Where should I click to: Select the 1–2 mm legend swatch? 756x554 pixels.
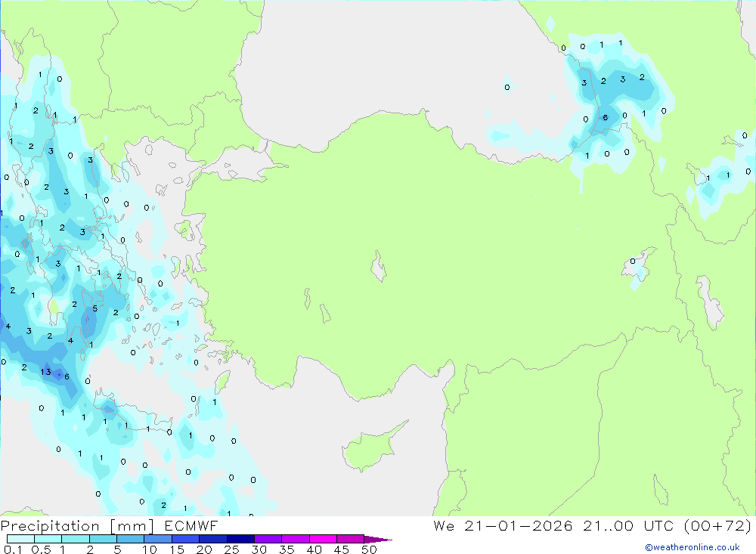pos(76,539)
